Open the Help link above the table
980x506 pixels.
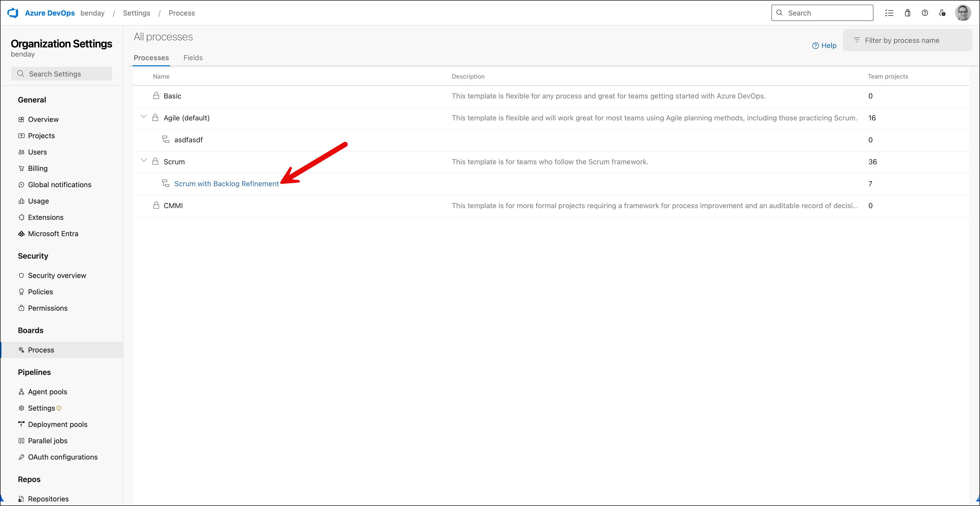click(x=825, y=45)
